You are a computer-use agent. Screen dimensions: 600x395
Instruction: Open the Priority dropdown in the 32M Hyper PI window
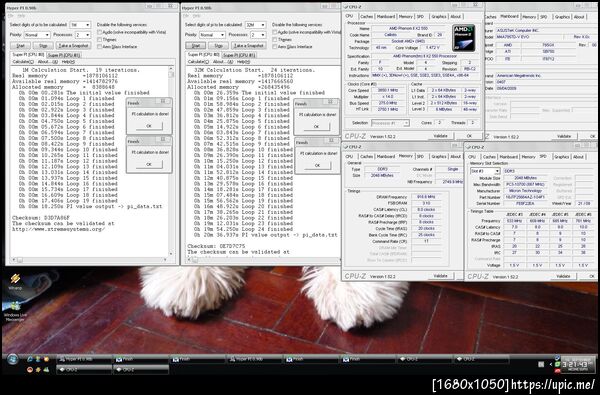pos(212,35)
